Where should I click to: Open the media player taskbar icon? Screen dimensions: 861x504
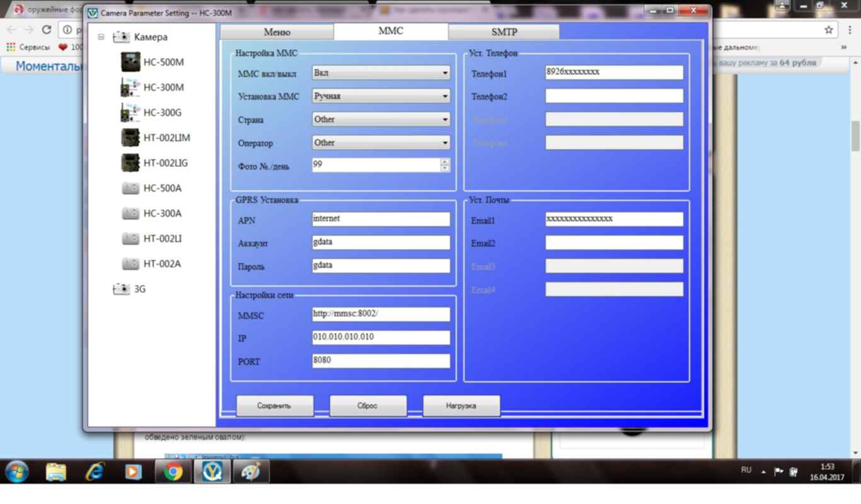(x=133, y=471)
